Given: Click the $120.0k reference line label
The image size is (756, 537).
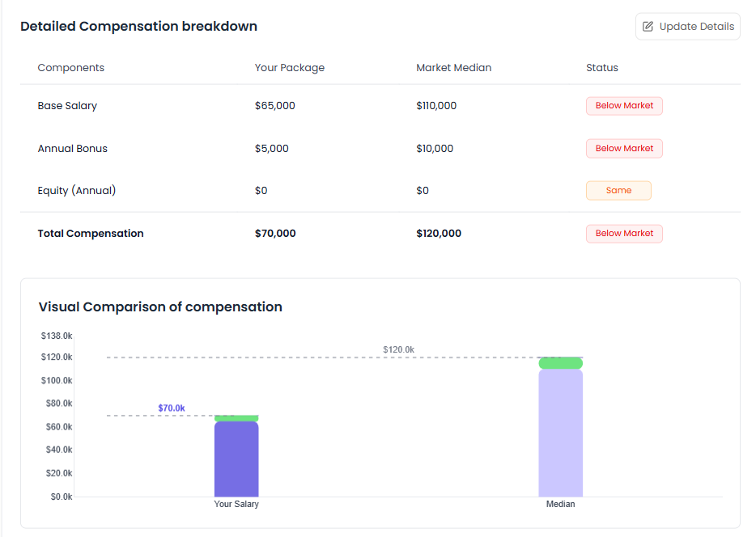Looking at the screenshot, I should 398,349.
